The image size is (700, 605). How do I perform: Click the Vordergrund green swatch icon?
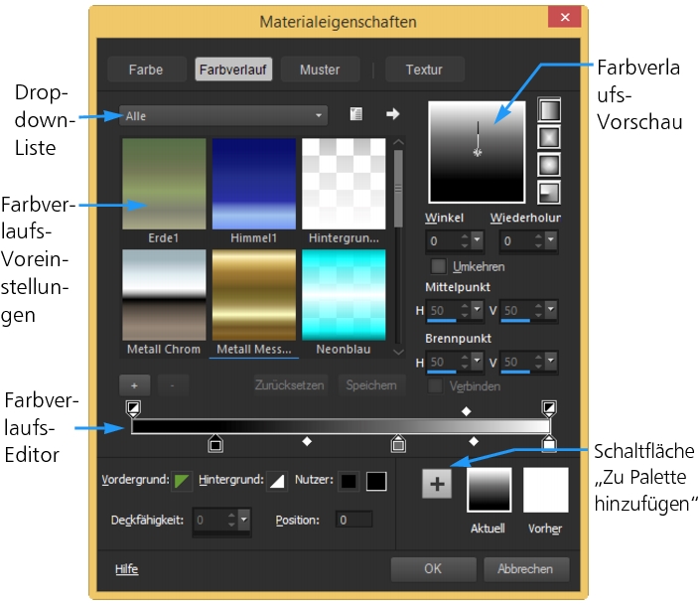182,482
